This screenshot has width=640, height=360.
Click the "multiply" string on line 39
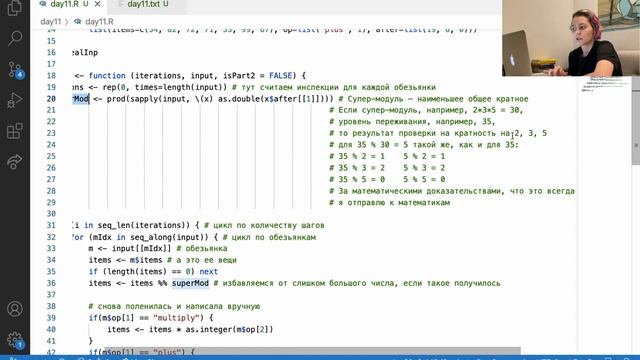(177, 318)
